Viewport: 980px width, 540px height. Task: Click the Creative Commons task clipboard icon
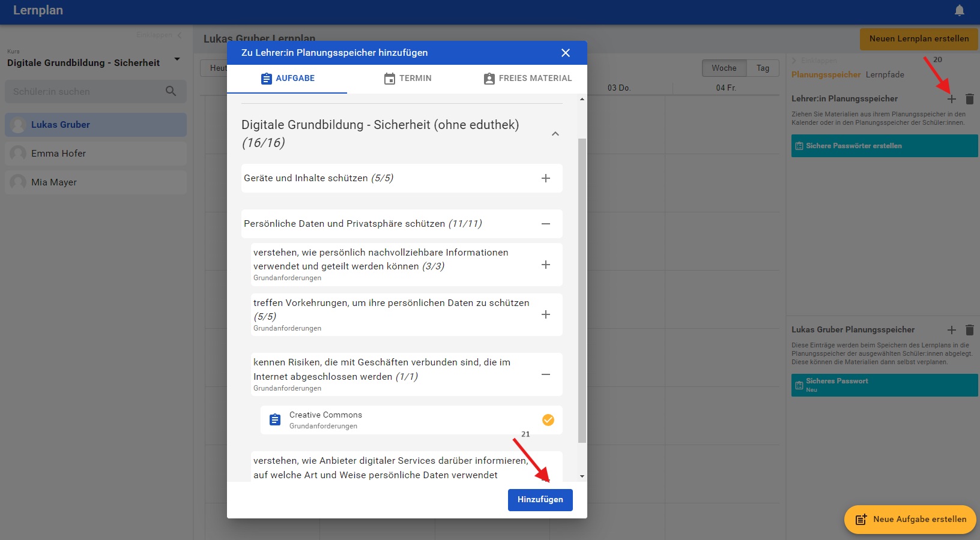(275, 420)
